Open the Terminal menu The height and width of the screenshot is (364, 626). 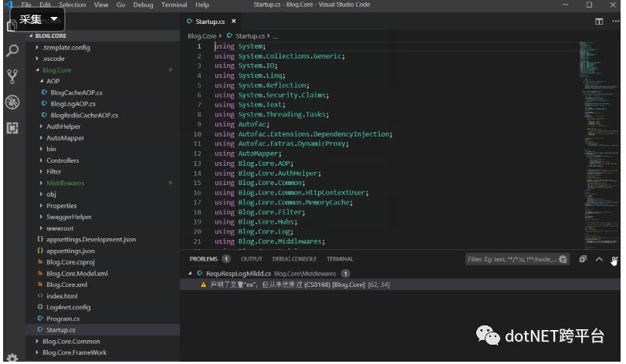coord(174,5)
